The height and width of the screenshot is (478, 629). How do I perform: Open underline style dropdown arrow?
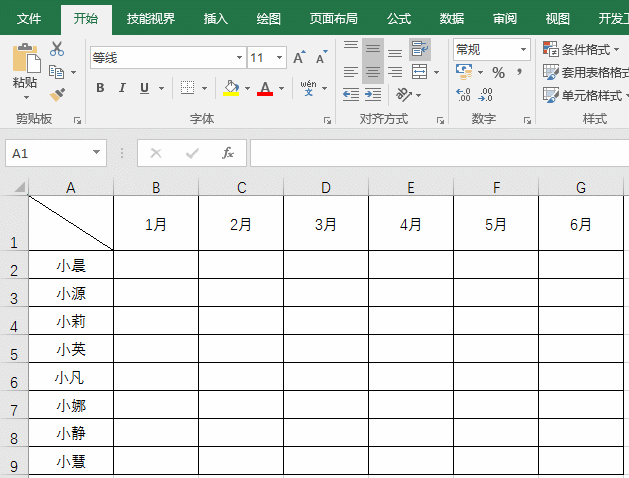coord(162,88)
